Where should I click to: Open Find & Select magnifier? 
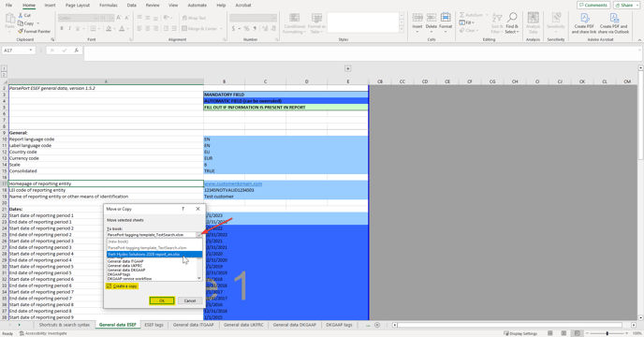tap(512, 17)
